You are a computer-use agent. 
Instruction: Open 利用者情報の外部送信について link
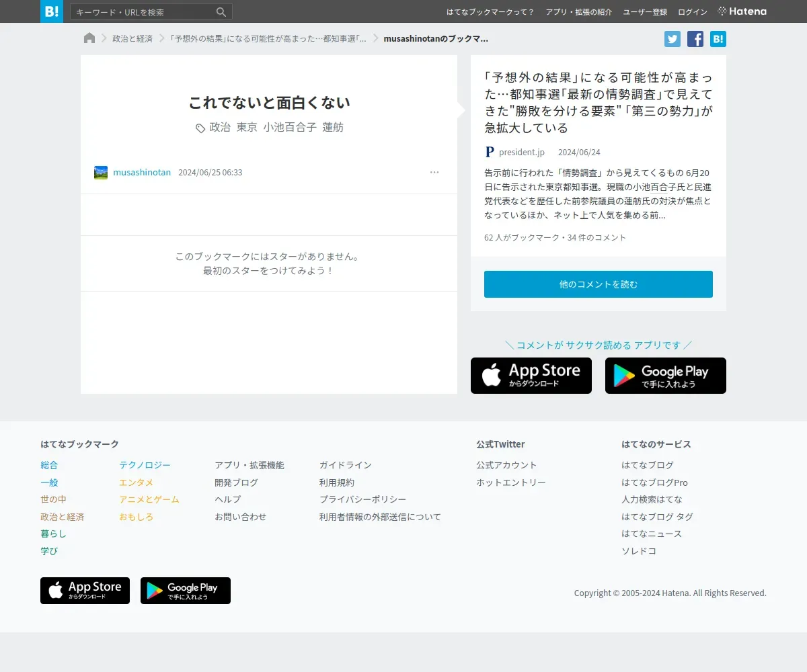(380, 517)
